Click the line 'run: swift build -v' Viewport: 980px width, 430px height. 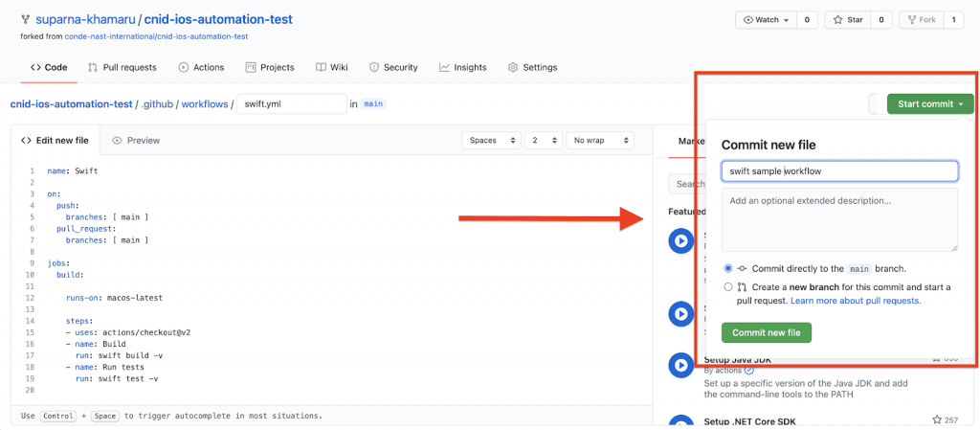pos(120,355)
